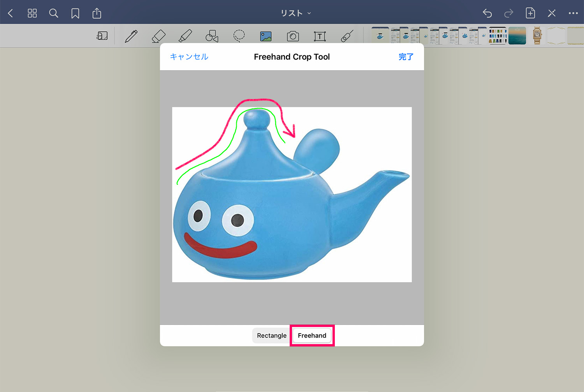This screenshot has width=584, height=392.
Task: Select the Highlighter tool
Action: (x=185, y=36)
